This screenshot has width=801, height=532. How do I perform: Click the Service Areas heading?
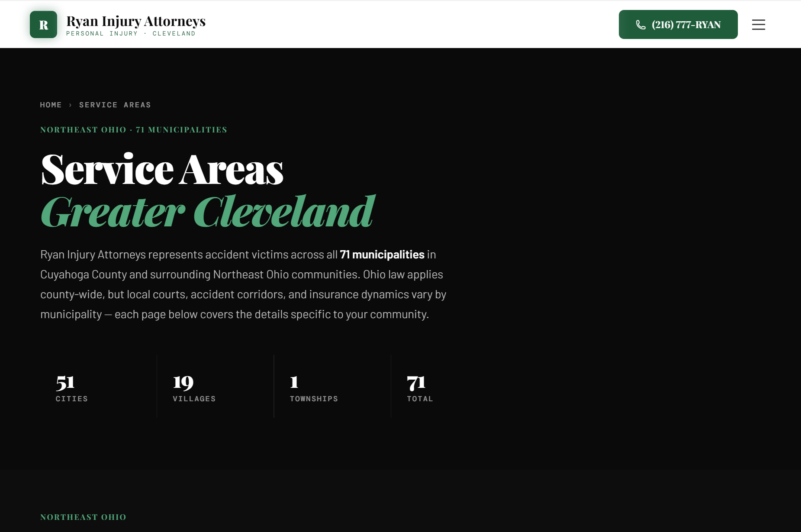pyautogui.click(x=162, y=170)
